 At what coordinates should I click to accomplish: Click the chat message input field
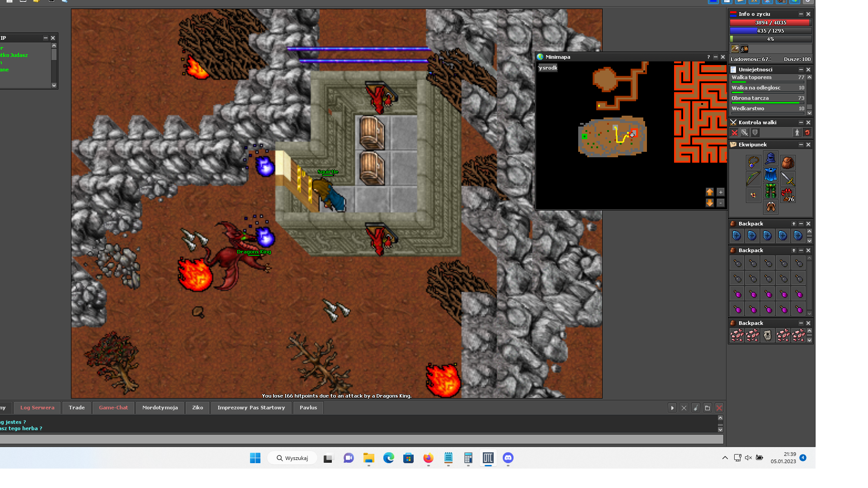362,439
